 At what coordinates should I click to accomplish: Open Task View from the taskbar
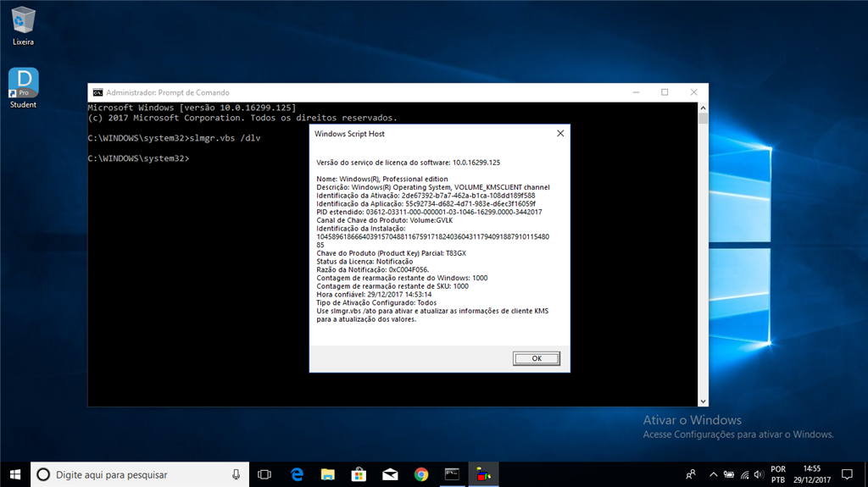click(x=264, y=474)
